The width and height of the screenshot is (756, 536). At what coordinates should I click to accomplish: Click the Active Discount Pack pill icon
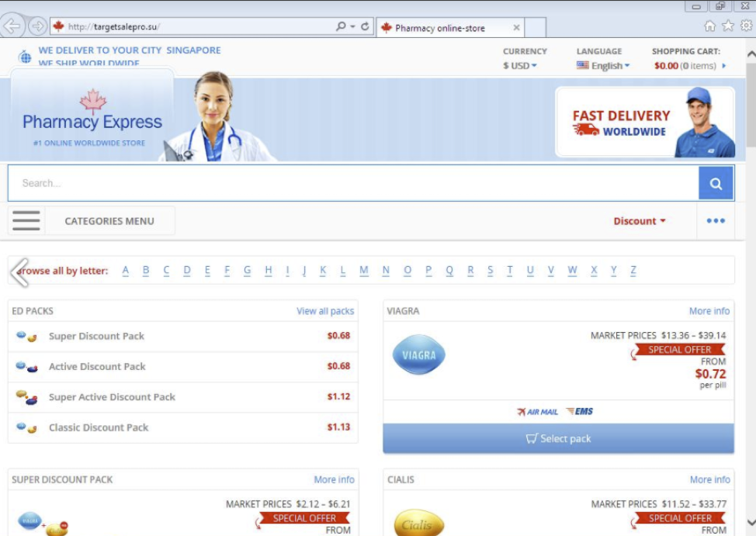pyautogui.click(x=26, y=367)
